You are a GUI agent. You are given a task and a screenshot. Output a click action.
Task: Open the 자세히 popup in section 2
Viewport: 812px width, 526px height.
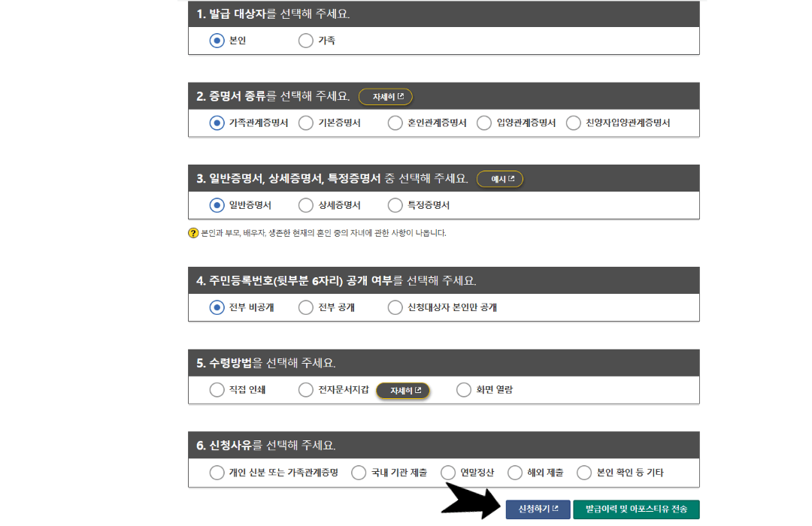click(x=385, y=96)
